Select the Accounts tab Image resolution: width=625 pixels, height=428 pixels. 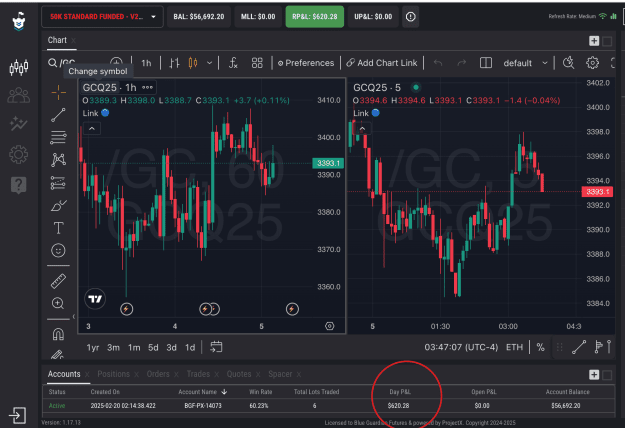pyautogui.click(x=64, y=374)
